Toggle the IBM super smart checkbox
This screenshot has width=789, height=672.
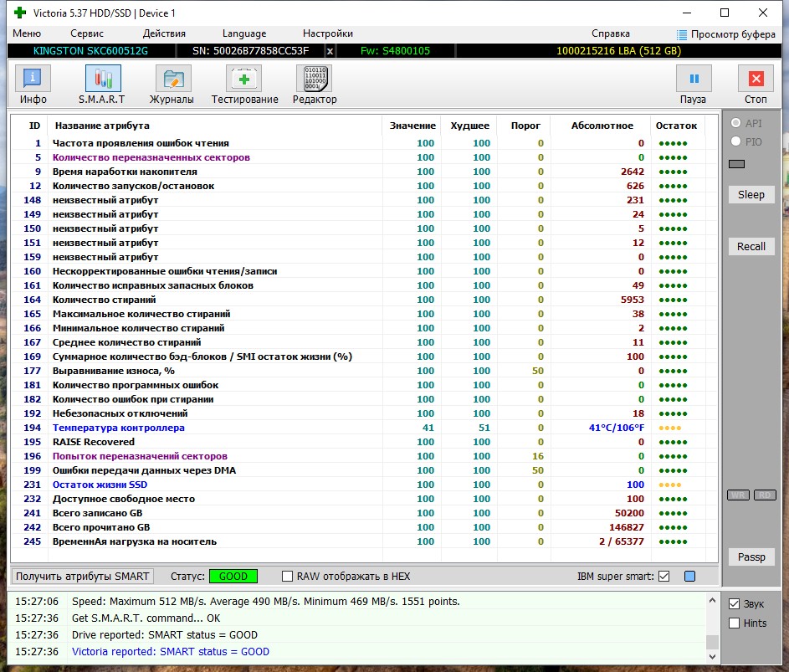(x=663, y=576)
